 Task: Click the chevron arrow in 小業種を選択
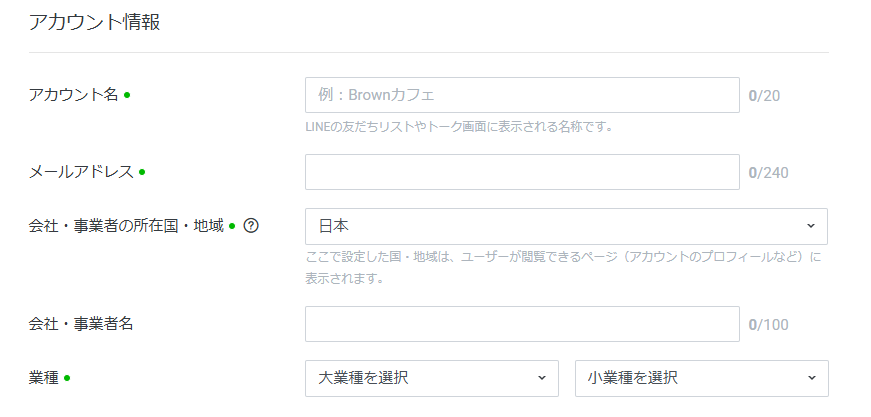click(x=811, y=378)
